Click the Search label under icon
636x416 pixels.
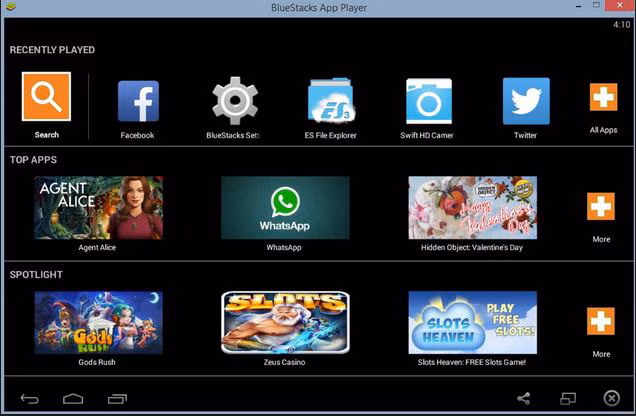[47, 135]
